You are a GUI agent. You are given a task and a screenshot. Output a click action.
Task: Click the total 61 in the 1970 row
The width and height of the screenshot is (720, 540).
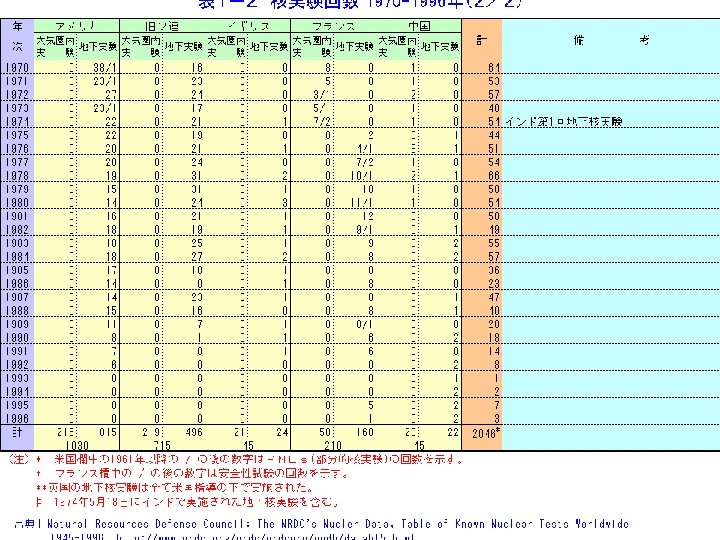click(494, 68)
